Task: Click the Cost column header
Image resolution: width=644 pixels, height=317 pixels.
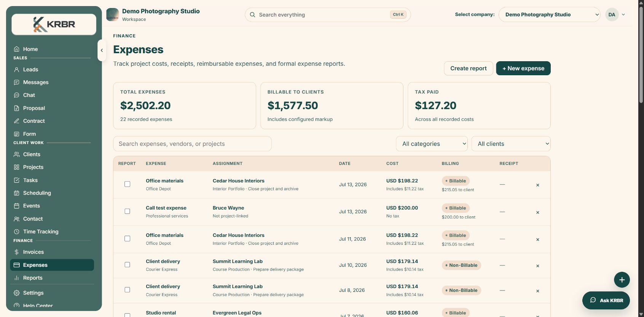Action: (x=392, y=163)
